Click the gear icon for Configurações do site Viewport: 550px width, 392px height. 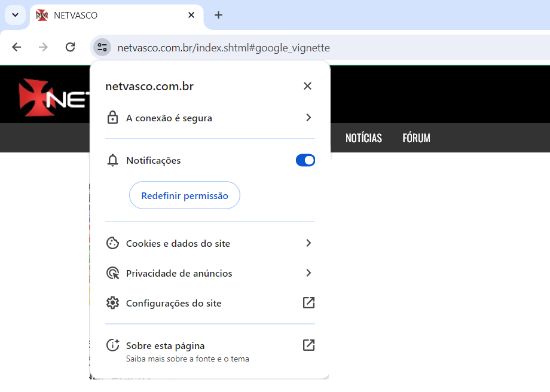click(x=112, y=303)
